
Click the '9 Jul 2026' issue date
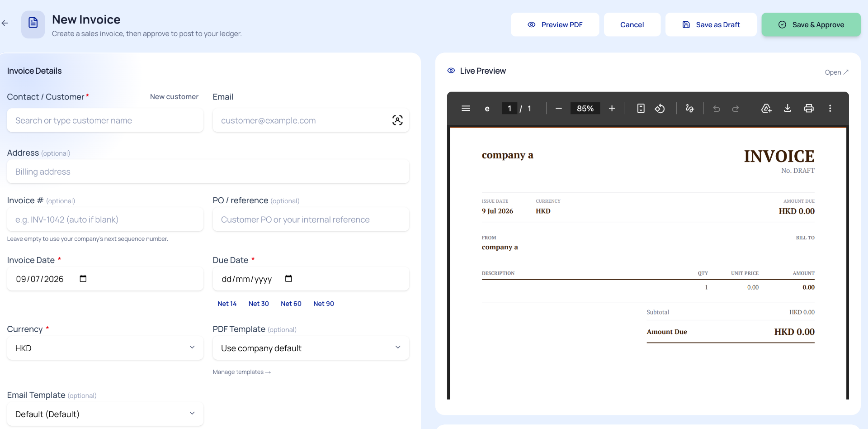coord(497,211)
